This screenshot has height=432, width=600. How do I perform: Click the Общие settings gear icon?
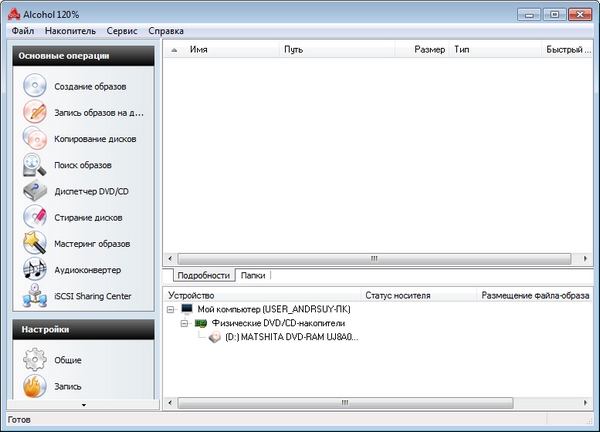pos(35,359)
